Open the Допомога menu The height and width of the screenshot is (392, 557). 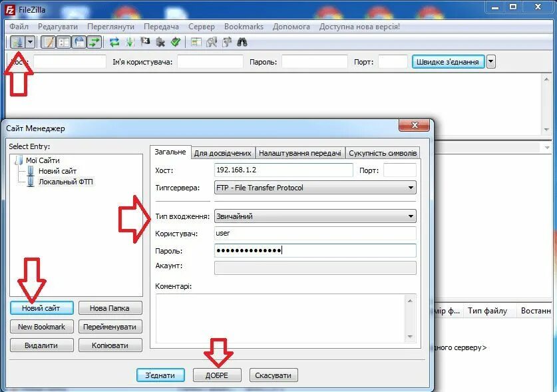(291, 27)
